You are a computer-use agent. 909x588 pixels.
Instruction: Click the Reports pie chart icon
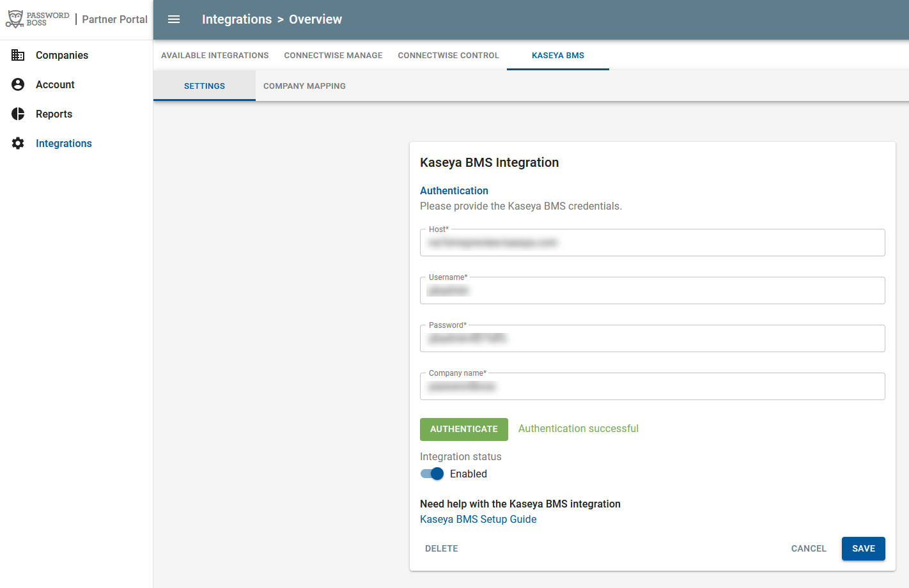pyautogui.click(x=18, y=114)
